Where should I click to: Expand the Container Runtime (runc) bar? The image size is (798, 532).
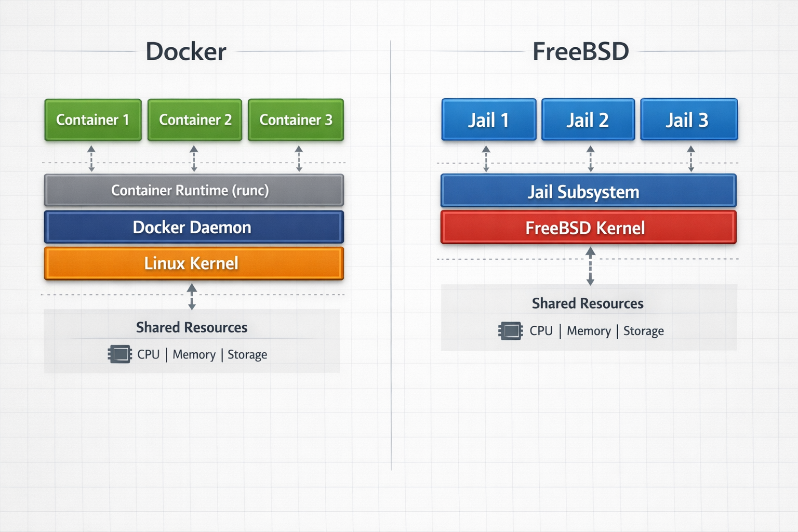click(x=194, y=191)
